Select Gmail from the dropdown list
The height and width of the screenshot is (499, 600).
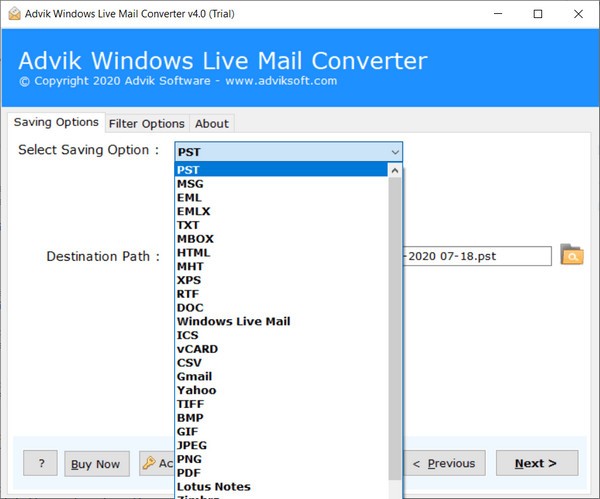196,376
